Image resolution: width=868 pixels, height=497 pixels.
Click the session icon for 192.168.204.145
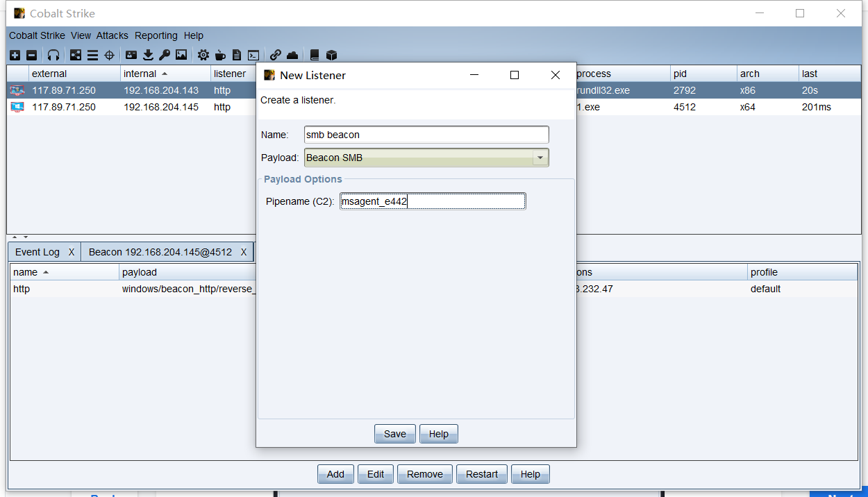point(17,107)
